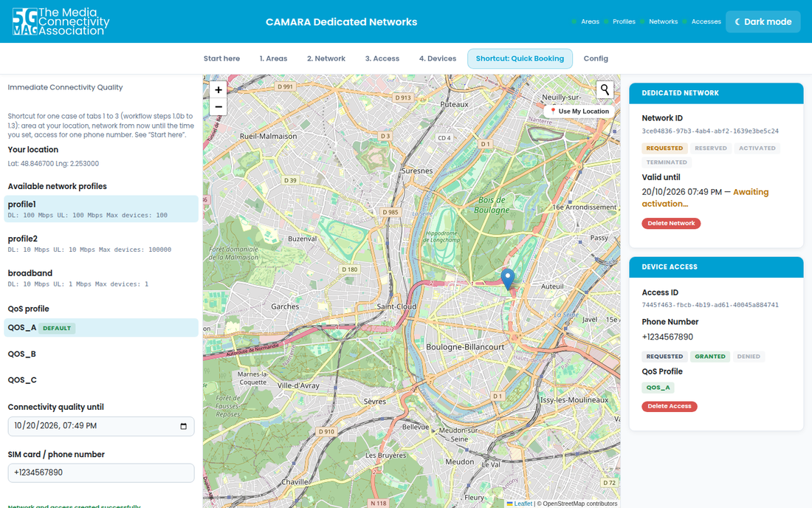Open the Start here tab

[221, 58]
